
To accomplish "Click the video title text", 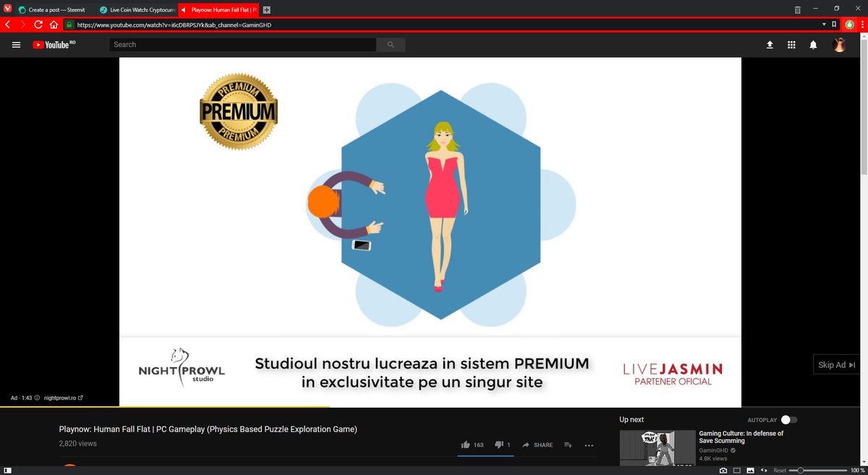I will pyautogui.click(x=208, y=429).
